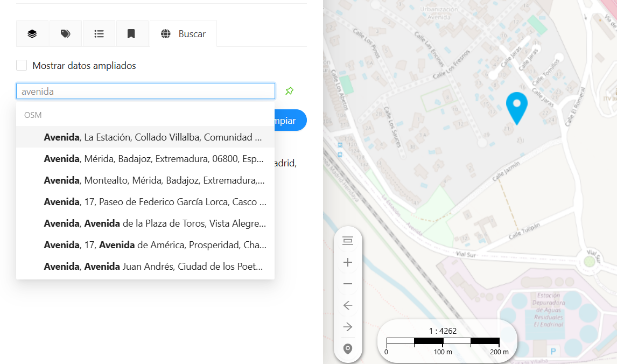
Task: Click the blue parking P icon on map
Action: (553, 352)
